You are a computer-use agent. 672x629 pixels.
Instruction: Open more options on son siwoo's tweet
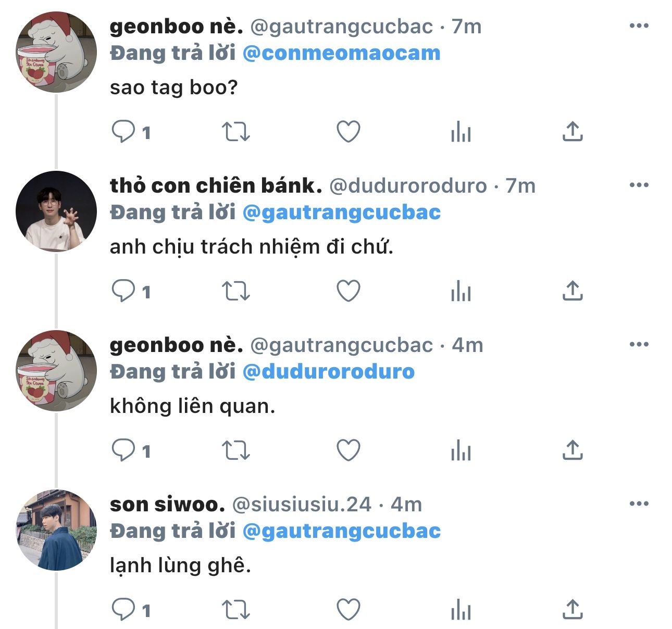pyautogui.click(x=639, y=504)
